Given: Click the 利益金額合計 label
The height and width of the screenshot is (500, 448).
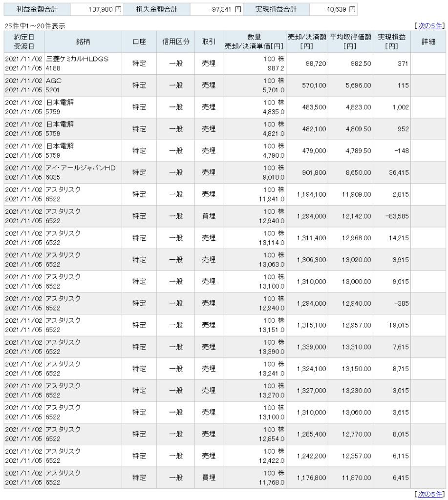Looking at the screenshot, I should pyautogui.click(x=37, y=9).
